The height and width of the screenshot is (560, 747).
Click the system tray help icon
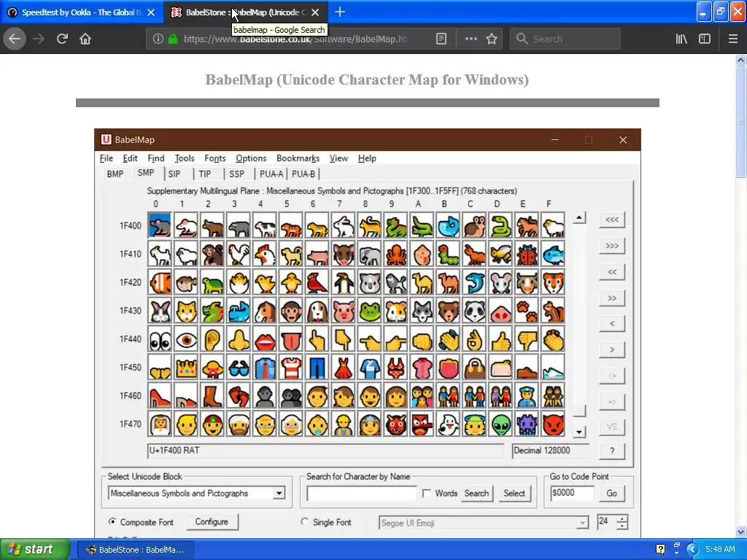coord(660,549)
